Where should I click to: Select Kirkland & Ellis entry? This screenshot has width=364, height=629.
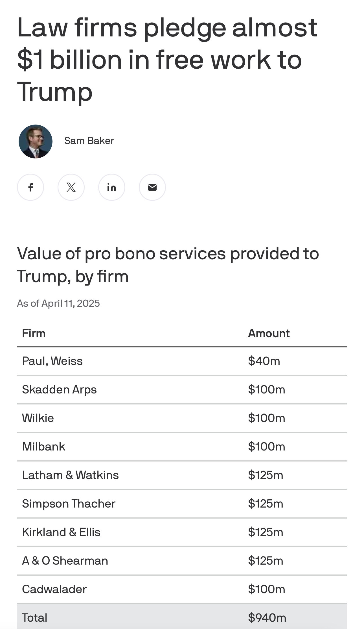(61, 532)
